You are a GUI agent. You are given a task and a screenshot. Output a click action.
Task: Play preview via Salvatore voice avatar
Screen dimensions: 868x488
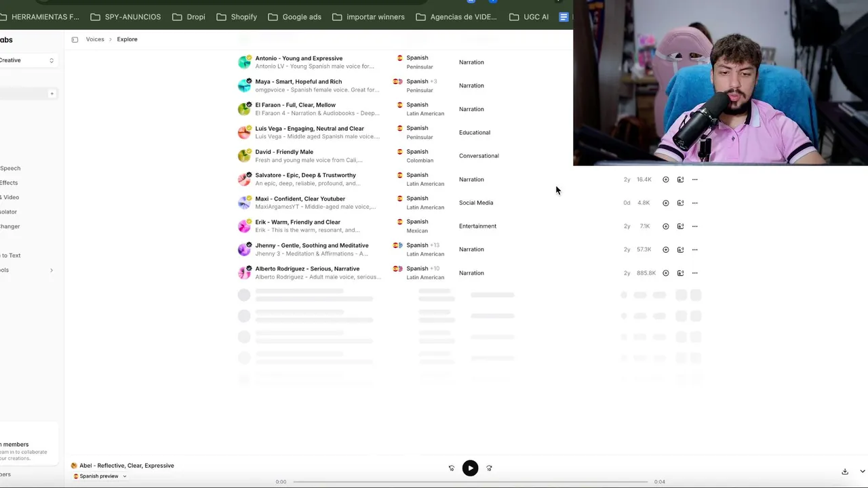coord(244,180)
